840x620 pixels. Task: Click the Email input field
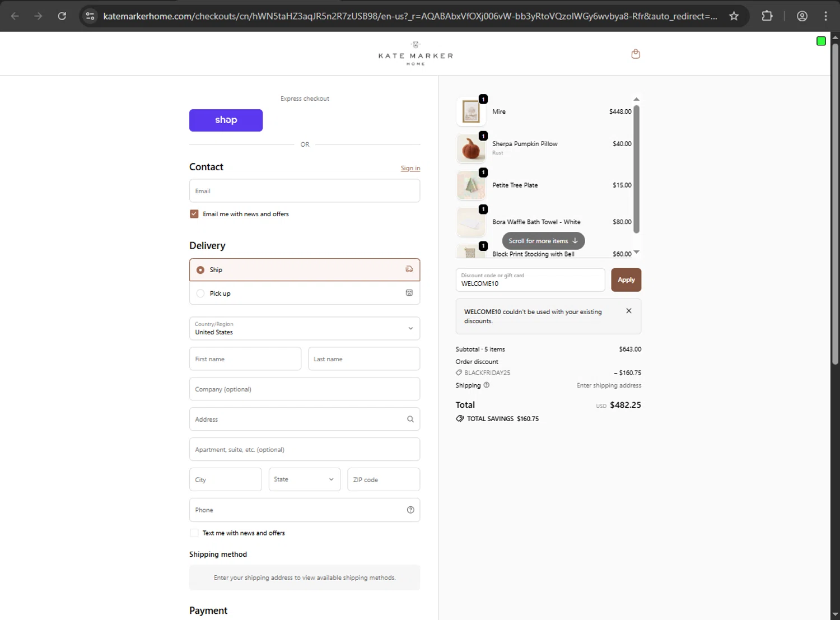(x=305, y=191)
